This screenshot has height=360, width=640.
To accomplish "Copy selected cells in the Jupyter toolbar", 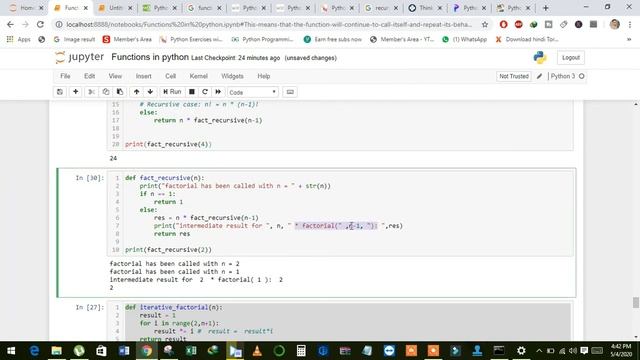I will [x=106, y=92].
